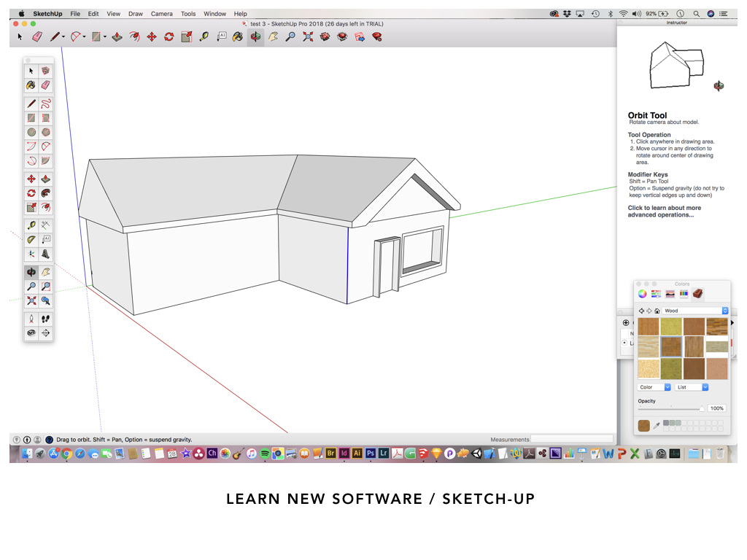Open the File menu
Screen dimensions: 747x560
coord(75,14)
